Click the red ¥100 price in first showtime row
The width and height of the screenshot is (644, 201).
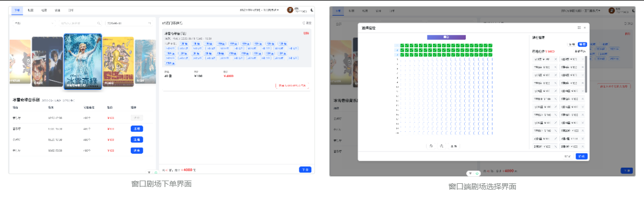click(x=110, y=118)
